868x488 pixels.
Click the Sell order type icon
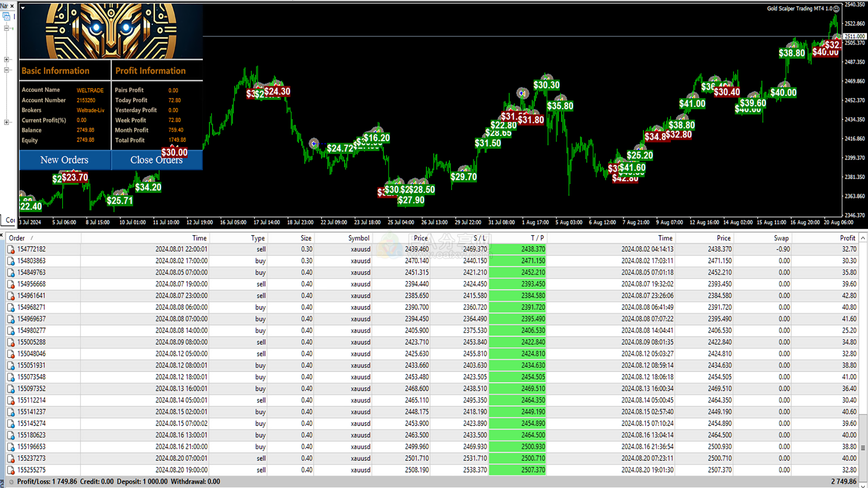[10, 249]
